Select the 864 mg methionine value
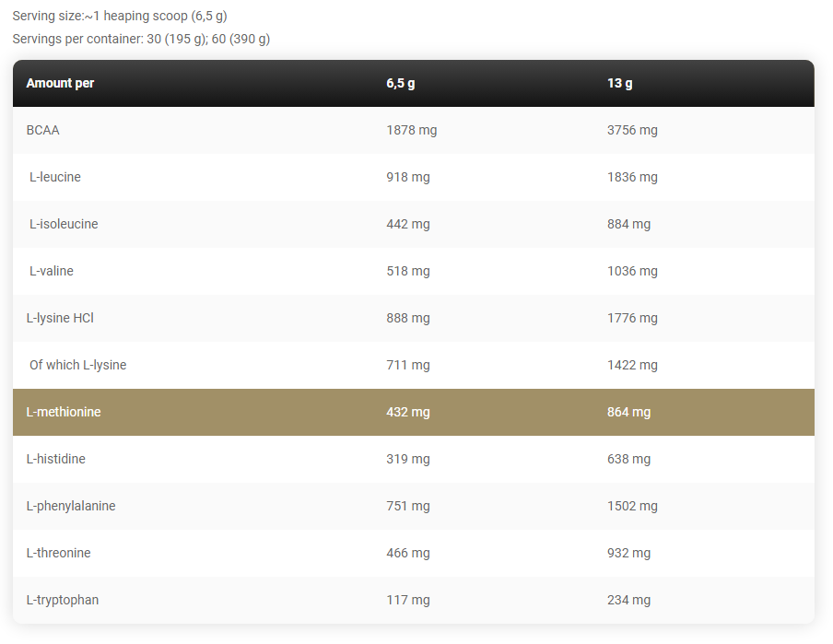The image size is (833, 644). pos(628,412)
